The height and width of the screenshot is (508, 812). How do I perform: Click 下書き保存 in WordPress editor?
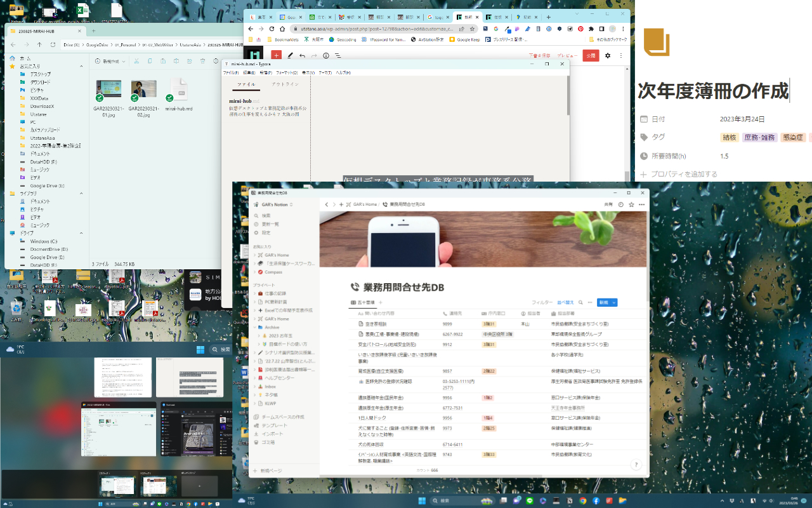(x=539, y=56)
